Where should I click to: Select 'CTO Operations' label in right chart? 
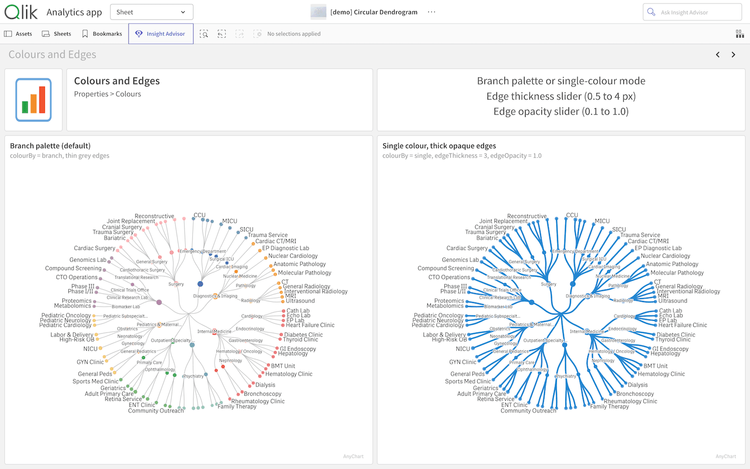click(x=449, y=277)
